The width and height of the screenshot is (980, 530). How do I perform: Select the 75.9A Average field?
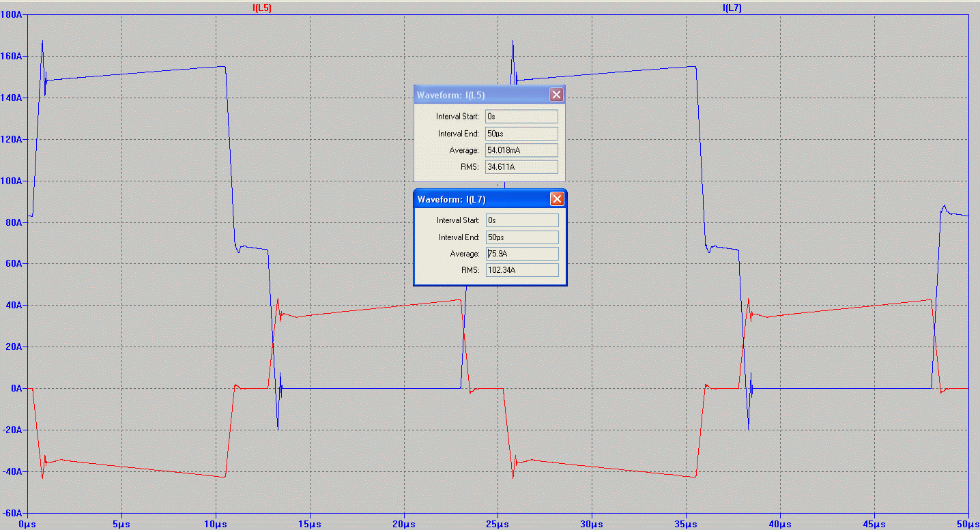pyautogui.click(x=522, y=254)
